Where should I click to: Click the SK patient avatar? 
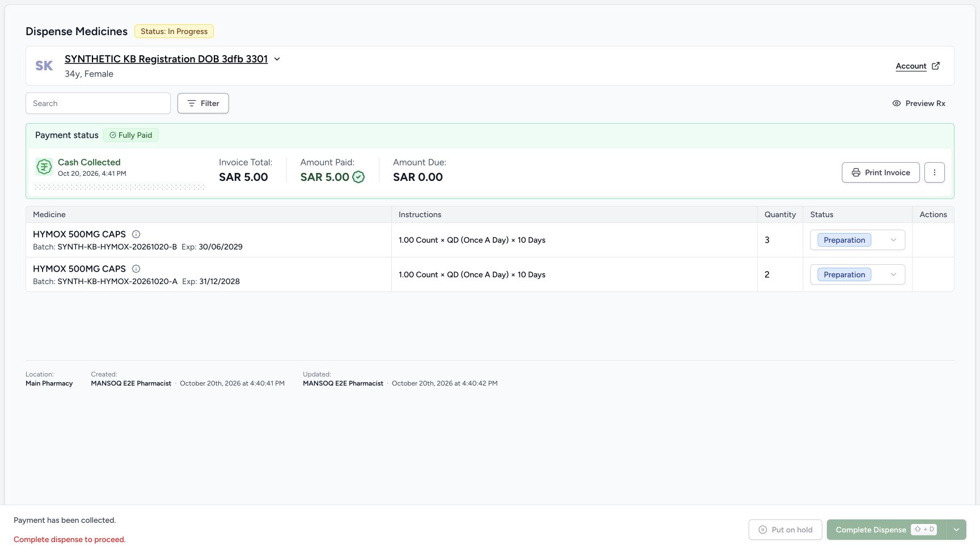(x=44, y=66)
